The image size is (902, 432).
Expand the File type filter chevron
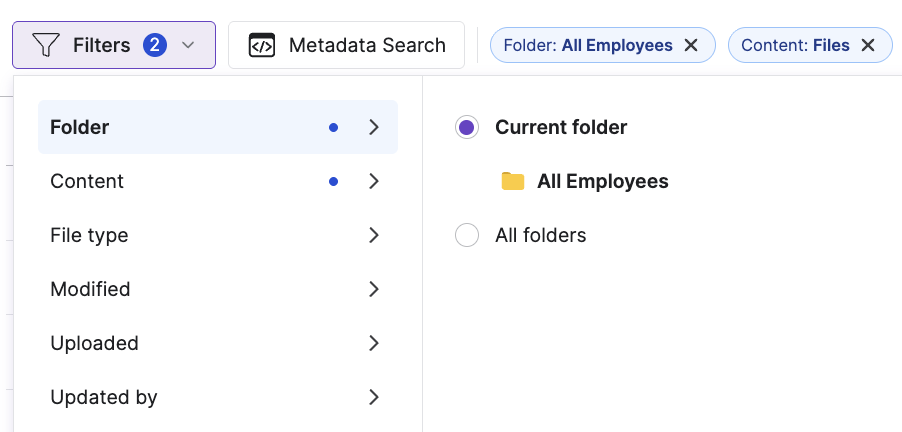pos(374,235)
